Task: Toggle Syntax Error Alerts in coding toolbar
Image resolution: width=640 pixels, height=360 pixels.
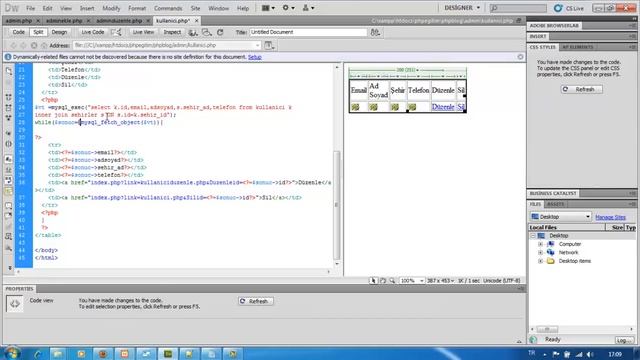Action: coord(9,191)
